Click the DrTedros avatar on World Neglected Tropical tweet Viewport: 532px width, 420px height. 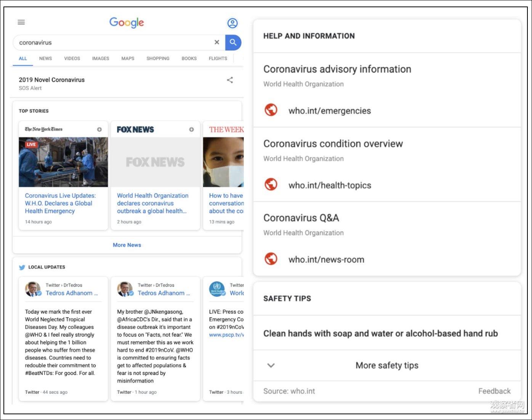point(33,289)
